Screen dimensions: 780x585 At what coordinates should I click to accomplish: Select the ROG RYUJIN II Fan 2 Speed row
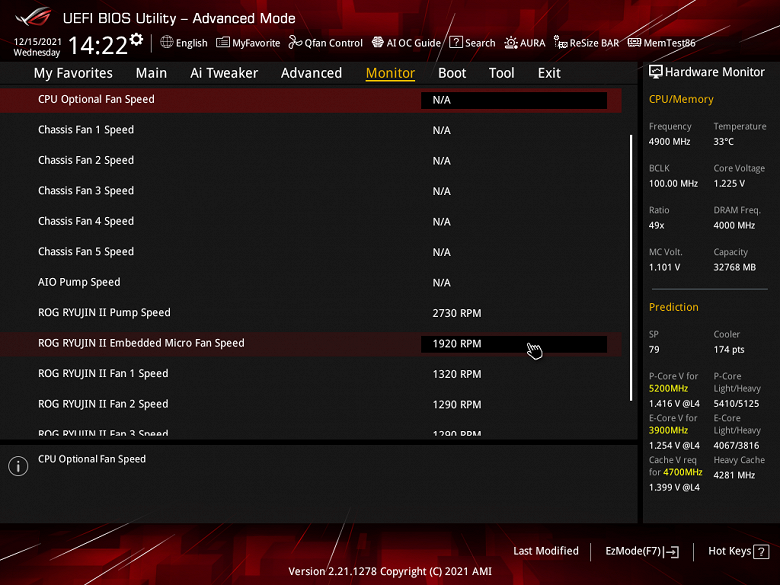pos(311,404)
